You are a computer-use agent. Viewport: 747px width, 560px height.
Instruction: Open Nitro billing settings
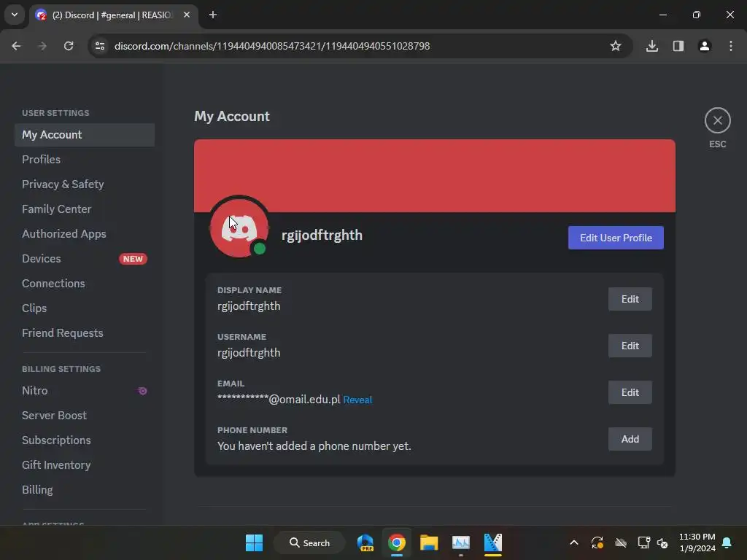(85, 391)
